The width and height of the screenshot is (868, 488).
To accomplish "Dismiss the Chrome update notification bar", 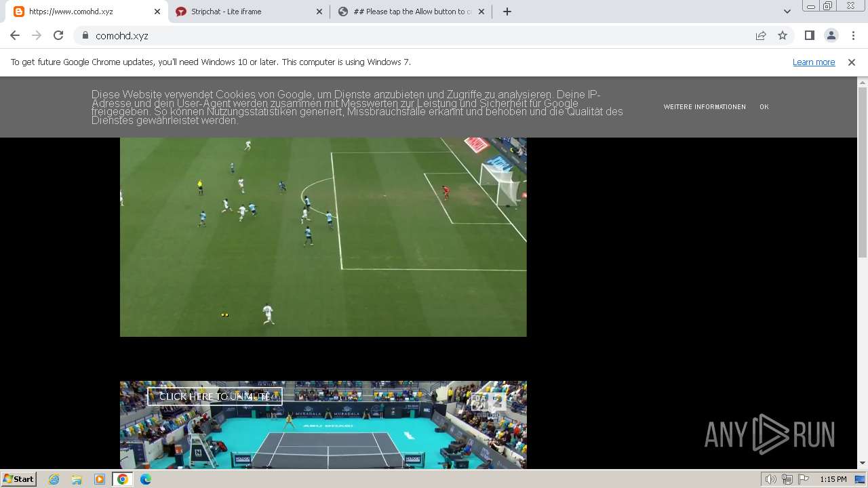I will (852, 62).
